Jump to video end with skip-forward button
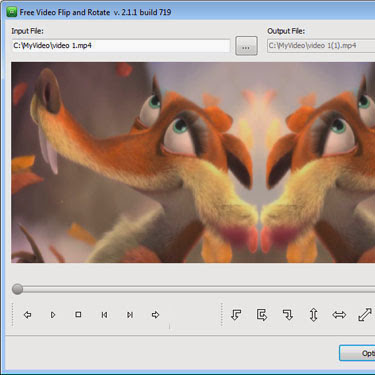The image size is (375, 375). tap(130, 315)
